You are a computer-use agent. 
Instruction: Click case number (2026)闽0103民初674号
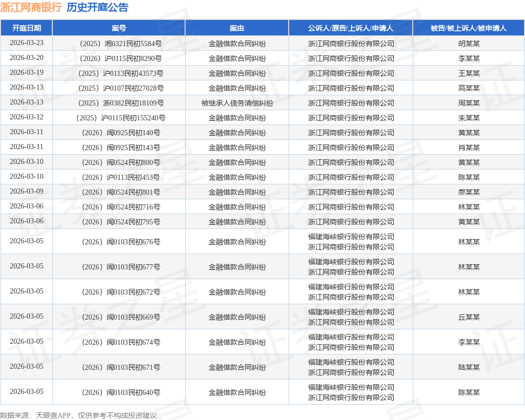(119, 342)
